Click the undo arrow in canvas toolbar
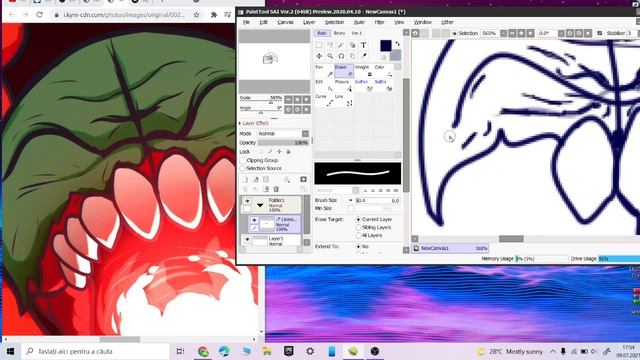Image resolution: width=640 pixels, height=360 pixels. pyautogui.click(x=415, y=33)
